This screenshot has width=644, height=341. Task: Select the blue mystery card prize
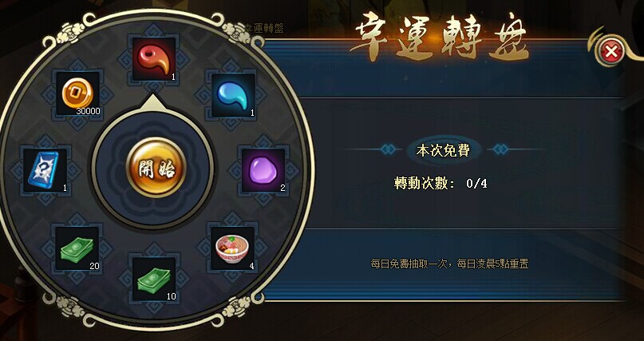tap(45, 171)
